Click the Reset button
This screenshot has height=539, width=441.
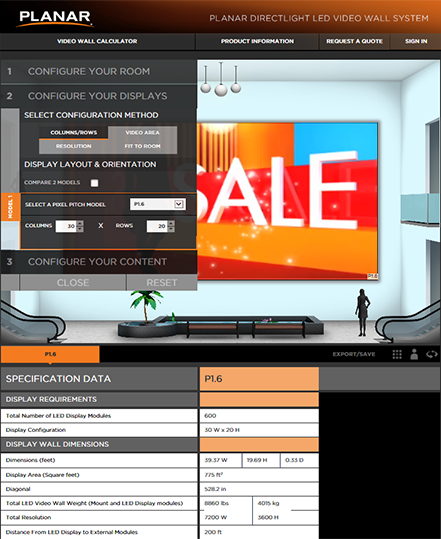coord(162,283)
